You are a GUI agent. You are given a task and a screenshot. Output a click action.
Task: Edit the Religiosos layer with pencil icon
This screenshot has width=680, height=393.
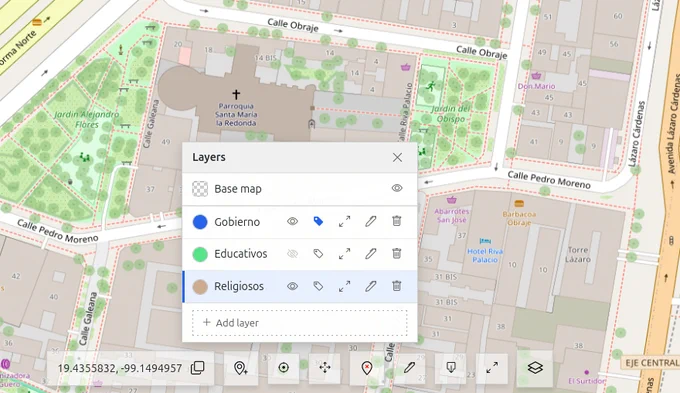[x=371, y=286]
